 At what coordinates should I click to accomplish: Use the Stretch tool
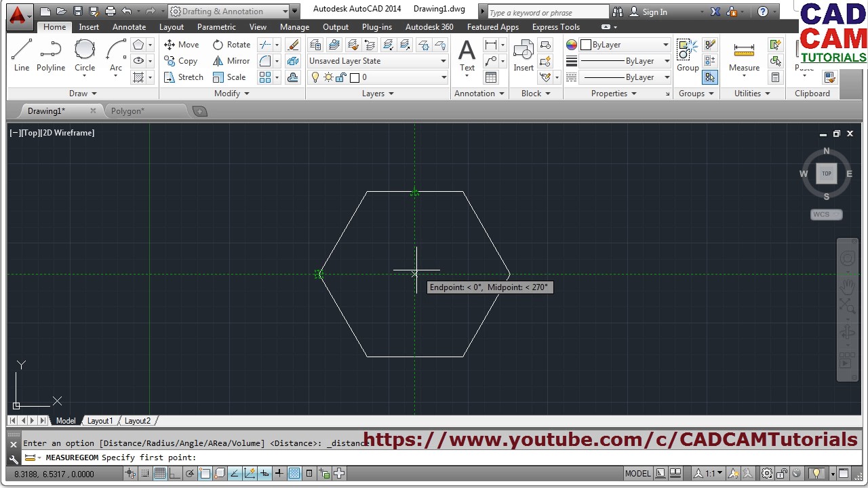[183, 77]
